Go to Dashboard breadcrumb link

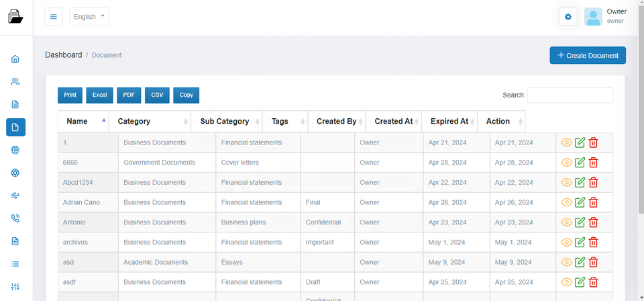[63, 55]
